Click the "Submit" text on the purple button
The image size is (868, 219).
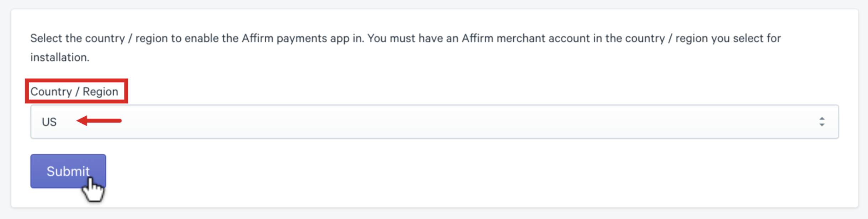coord(68,171)
